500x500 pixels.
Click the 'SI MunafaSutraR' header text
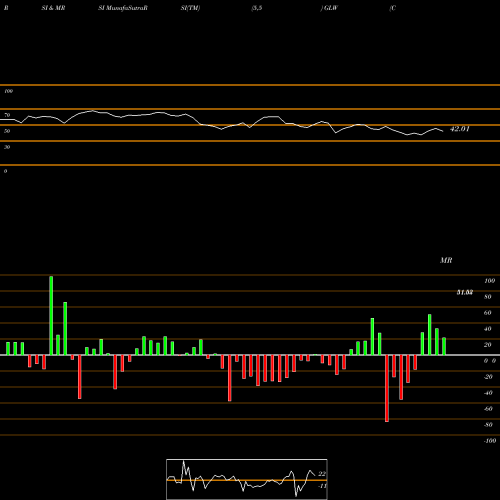[123, 8]
